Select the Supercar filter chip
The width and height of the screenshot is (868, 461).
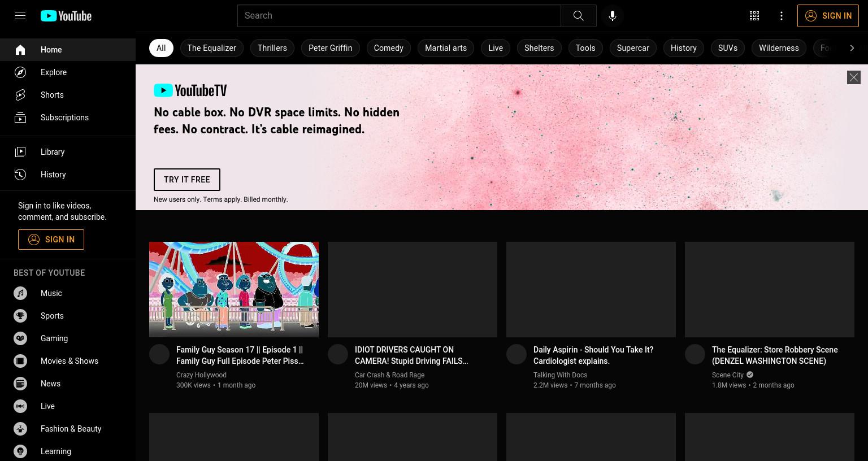(633, 48)
